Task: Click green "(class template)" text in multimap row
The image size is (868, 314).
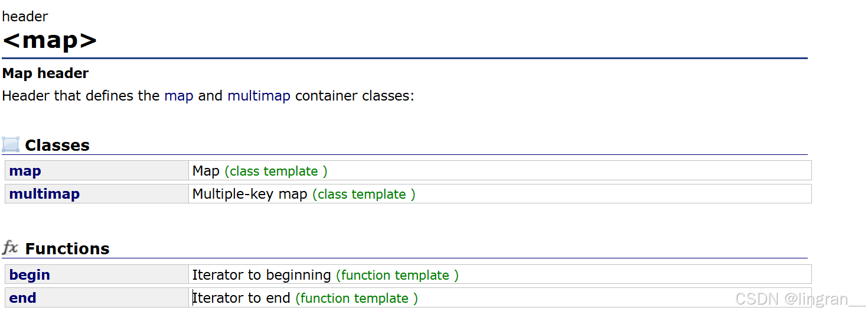Action: tap(364, 194)
